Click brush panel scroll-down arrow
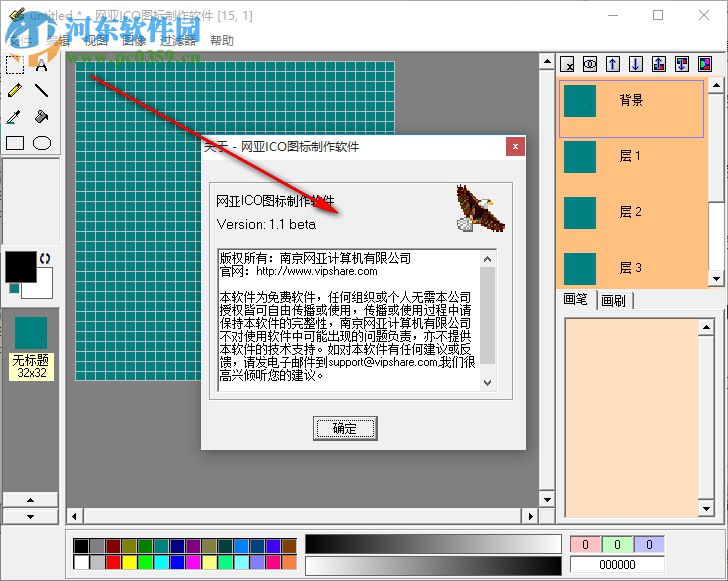This screenshot has width=728, height=581. pyautogui.click(x=706, y=509)
